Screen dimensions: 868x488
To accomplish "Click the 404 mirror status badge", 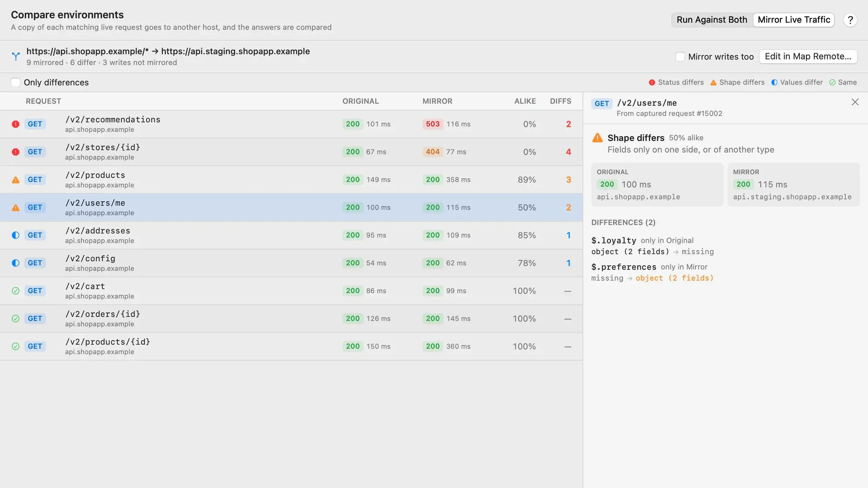I will click(433, 152).
